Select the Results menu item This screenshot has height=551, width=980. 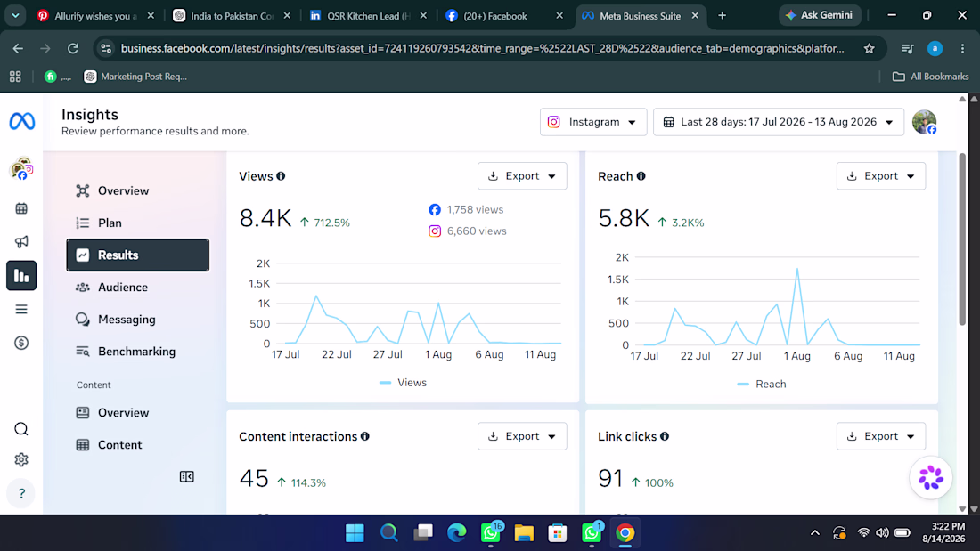coord(137,255)
